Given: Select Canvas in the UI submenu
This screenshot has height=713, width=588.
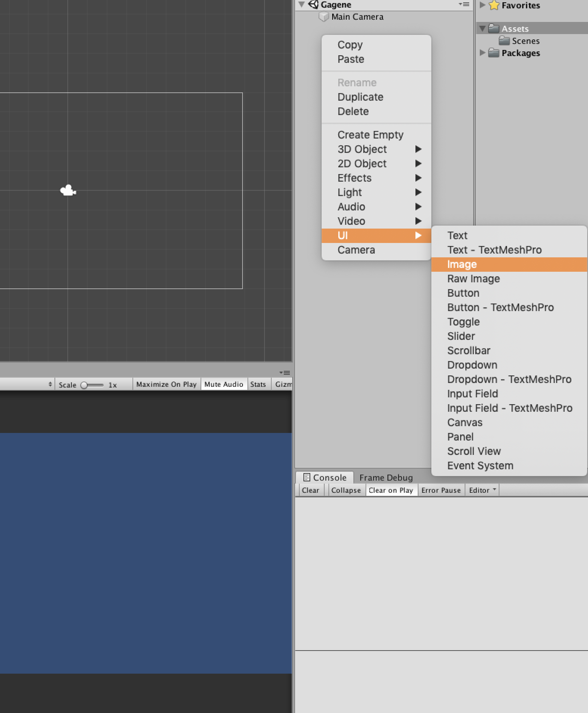Looking at the screenshot, I should (509, 422).
